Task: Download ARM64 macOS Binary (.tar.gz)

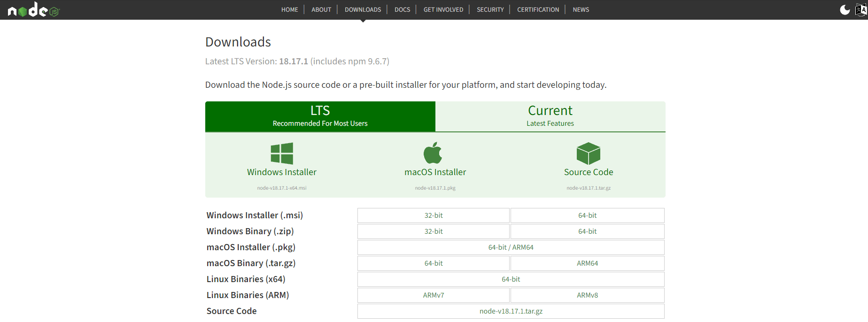Action: pos(588,263)
